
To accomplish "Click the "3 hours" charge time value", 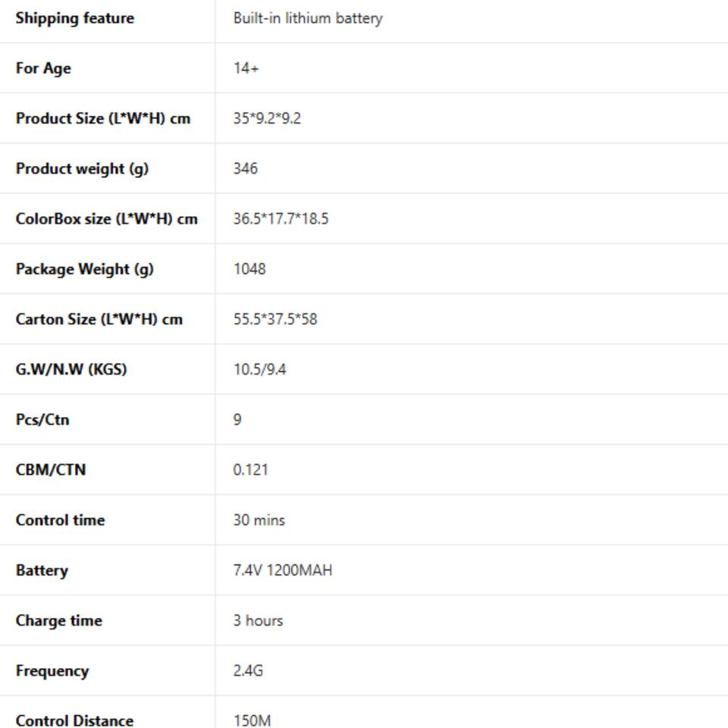I will 258,620.
